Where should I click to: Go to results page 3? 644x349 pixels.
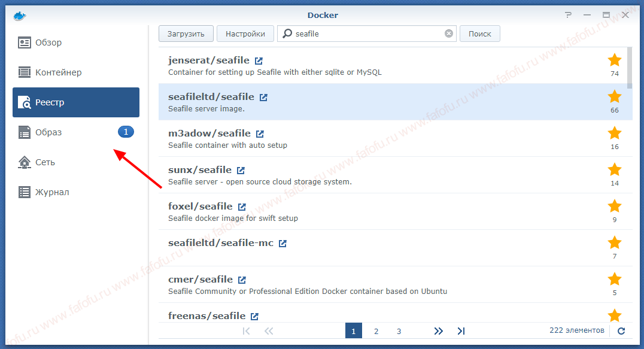click(x=399, y=331)
